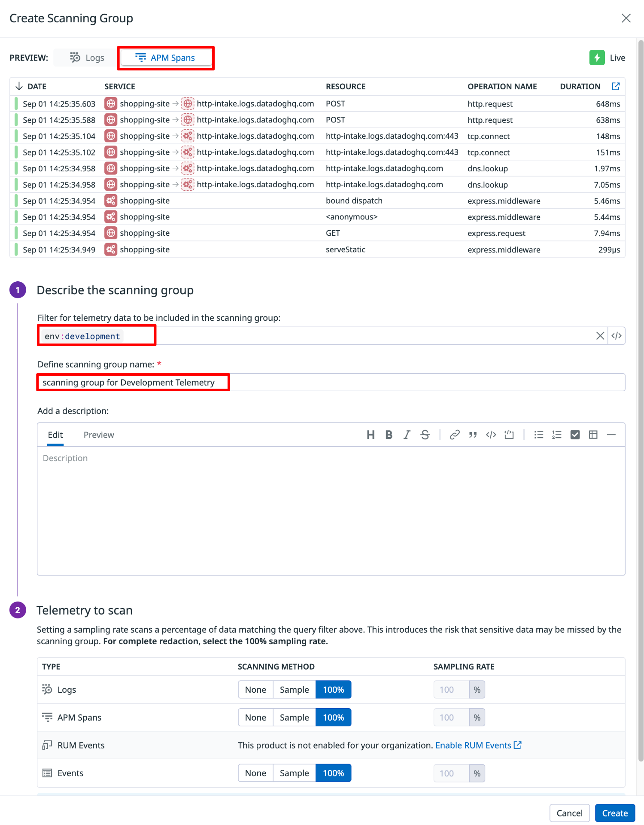Apply Strikethrough formatting icon
Viewport: 644px width, 825px height.
click(x=425, y=435)
